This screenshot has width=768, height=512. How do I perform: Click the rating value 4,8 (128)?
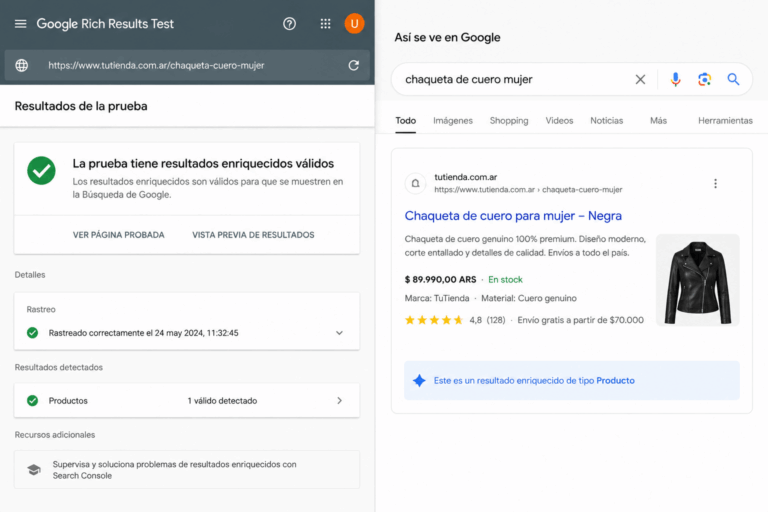coord(487,320)
